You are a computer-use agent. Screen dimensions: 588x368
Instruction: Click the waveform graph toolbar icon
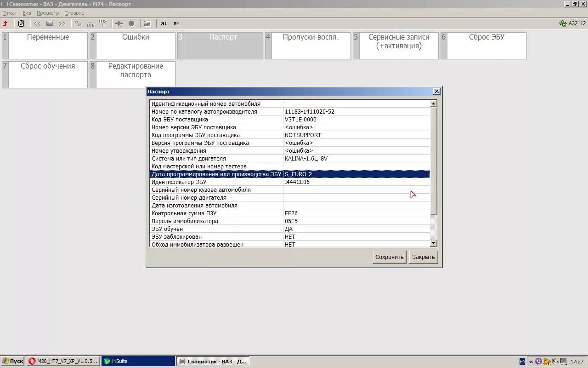pyautogui.click(x=78, y=23)
